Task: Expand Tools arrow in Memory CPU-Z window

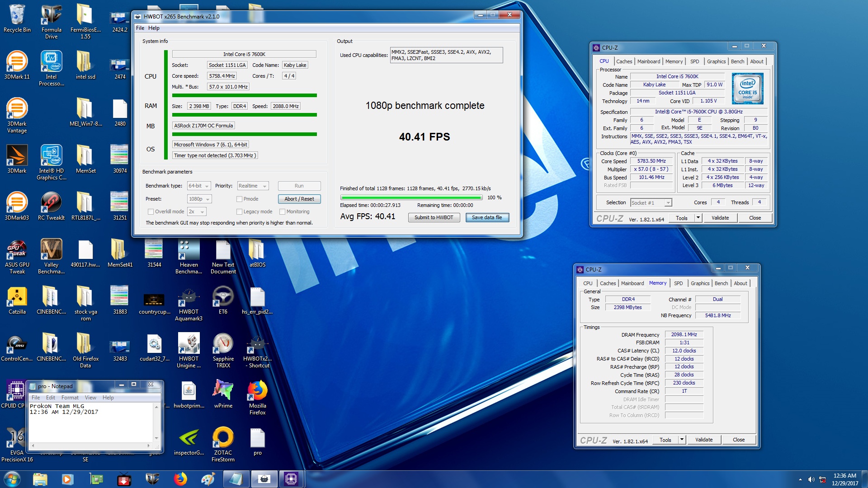Action: coord(682,440)
